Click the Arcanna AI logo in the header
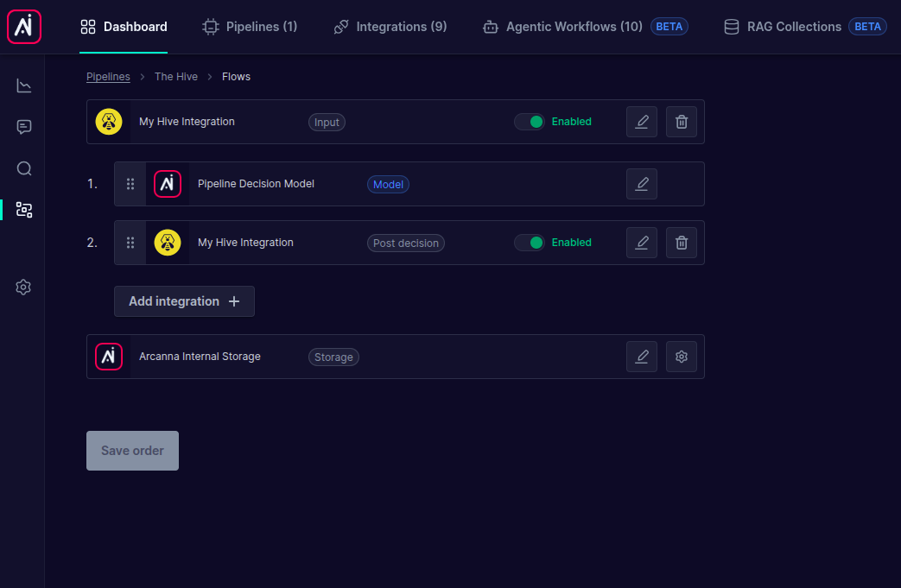The width and height of the screenshot is (901, 588). pos(23,27)
